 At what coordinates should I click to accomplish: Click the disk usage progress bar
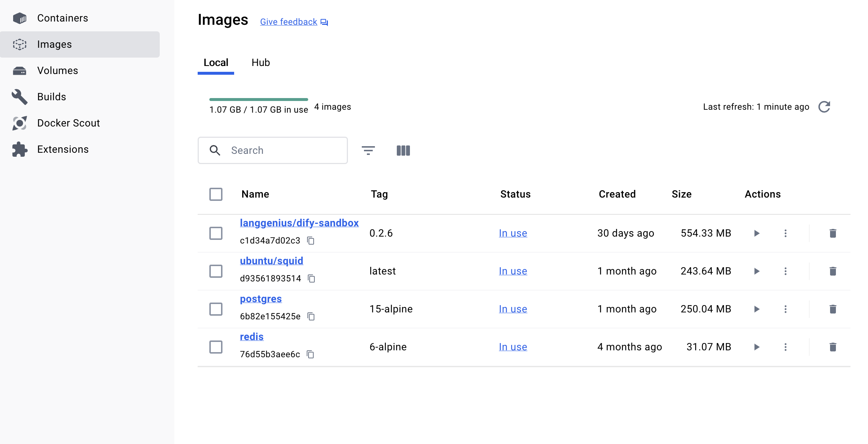259,100
